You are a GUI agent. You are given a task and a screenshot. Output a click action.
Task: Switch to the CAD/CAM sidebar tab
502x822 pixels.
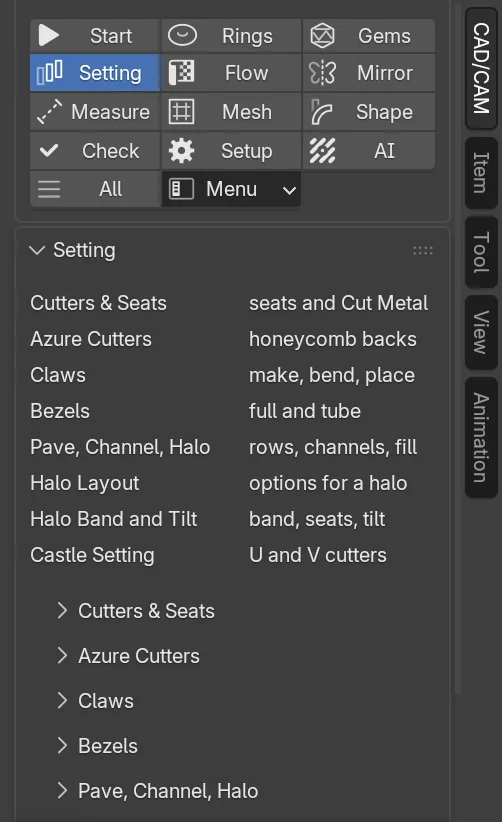click(x=481, y=68)
